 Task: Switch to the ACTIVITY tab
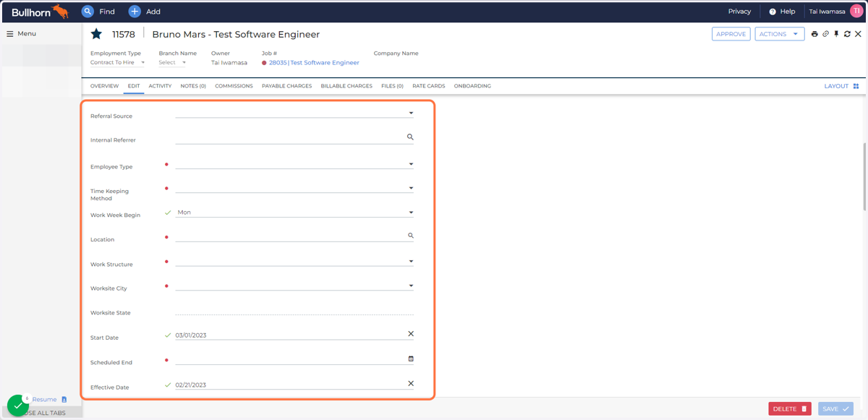click(160, 86)
